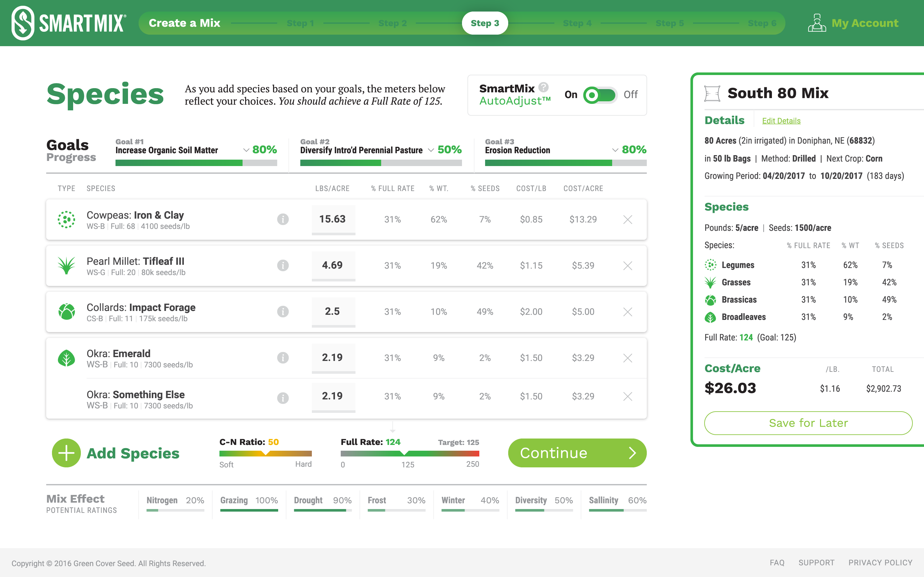The width and height of the screenshot is (924, 577).
Task: Click SmartMix AutoAdjust help question icon
Action: 543,88
